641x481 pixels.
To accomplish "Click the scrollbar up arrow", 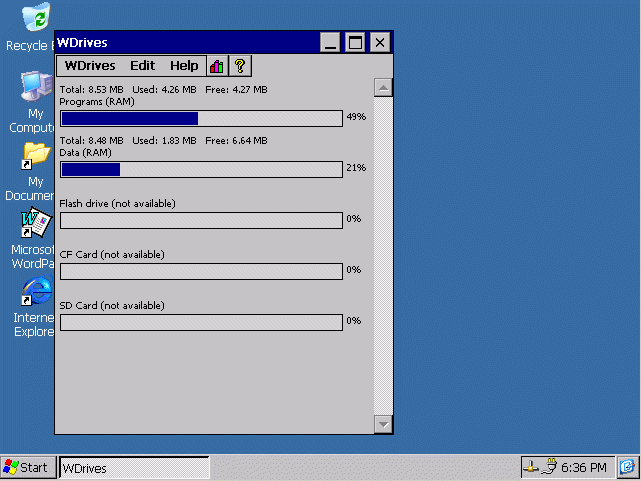I will tap(383, 88).
